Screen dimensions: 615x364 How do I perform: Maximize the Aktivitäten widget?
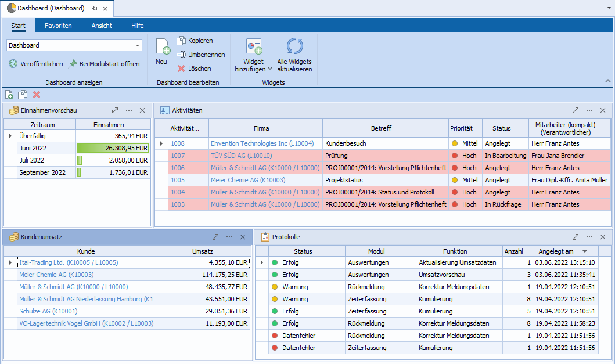(576, 110)
